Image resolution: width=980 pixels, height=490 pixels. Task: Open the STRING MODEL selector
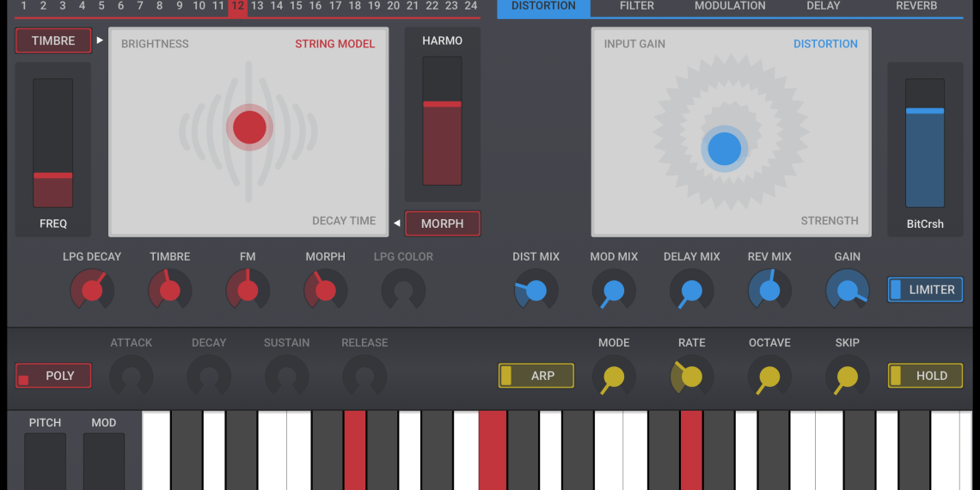pyautogui.click(x=334, y=44)
